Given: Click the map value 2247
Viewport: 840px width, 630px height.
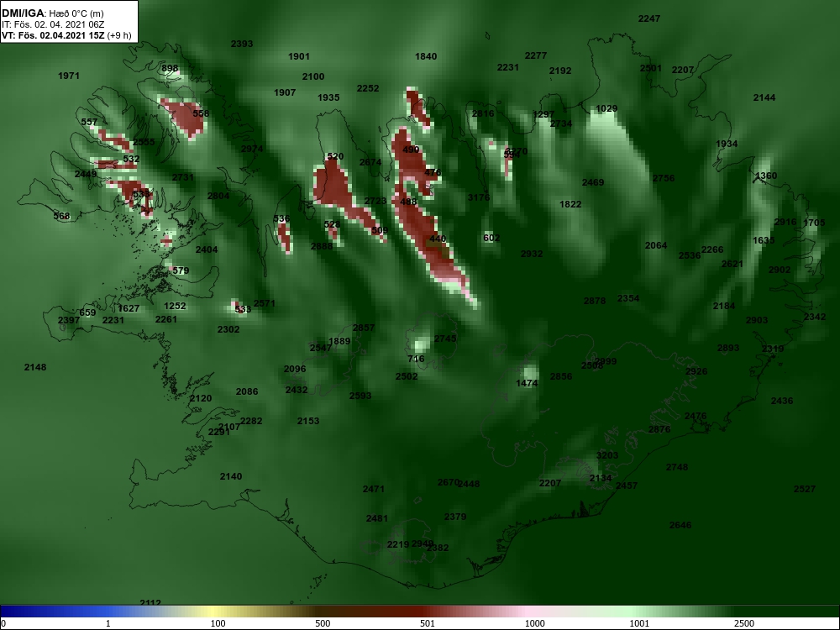Looking at the screenshot, I should [649, 18].
